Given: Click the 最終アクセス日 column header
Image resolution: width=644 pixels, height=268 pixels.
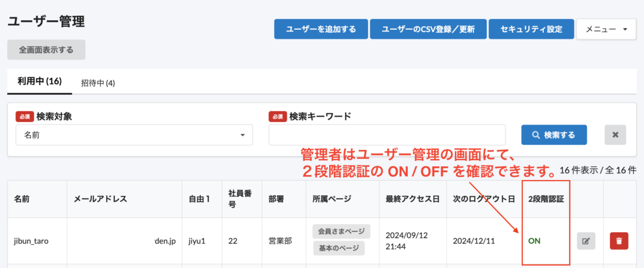Looking at the screenshot, I should click(x=411, y=199).
